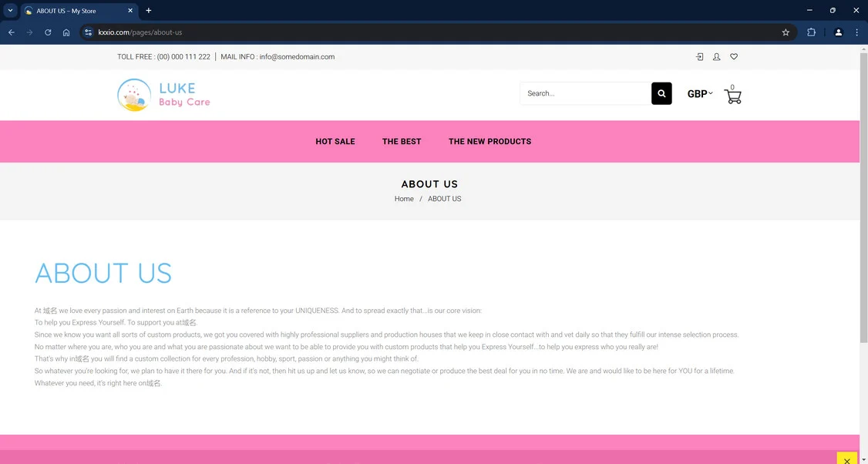Reload the page with refresh icon
This screenshot has width=868, height=464.
[x=48, y=32]
